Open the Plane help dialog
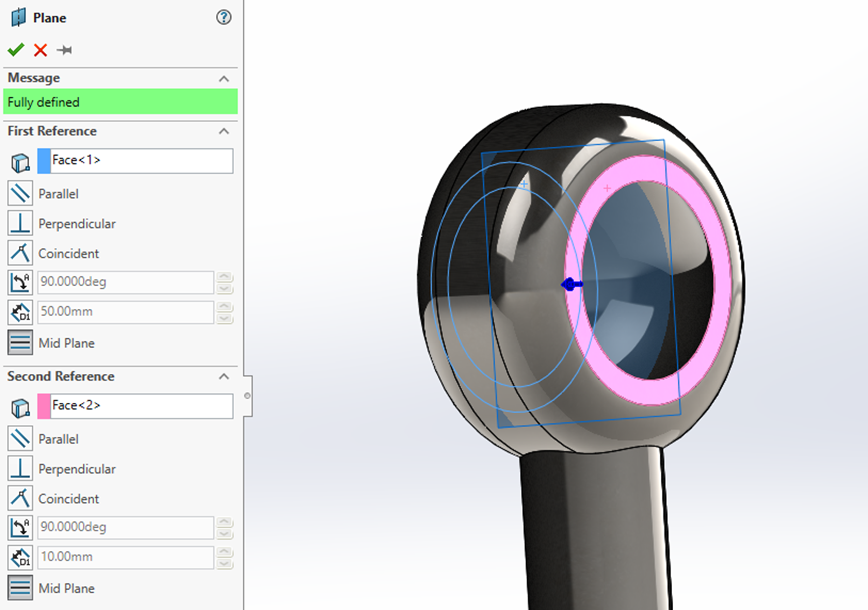 223,17
